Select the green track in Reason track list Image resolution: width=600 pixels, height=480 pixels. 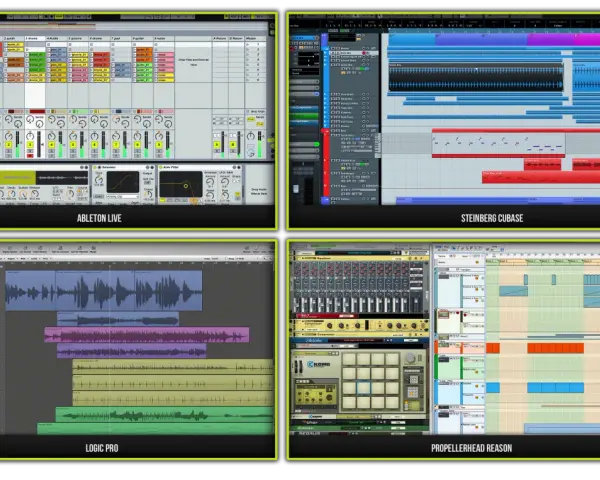(x=460, y=367)
